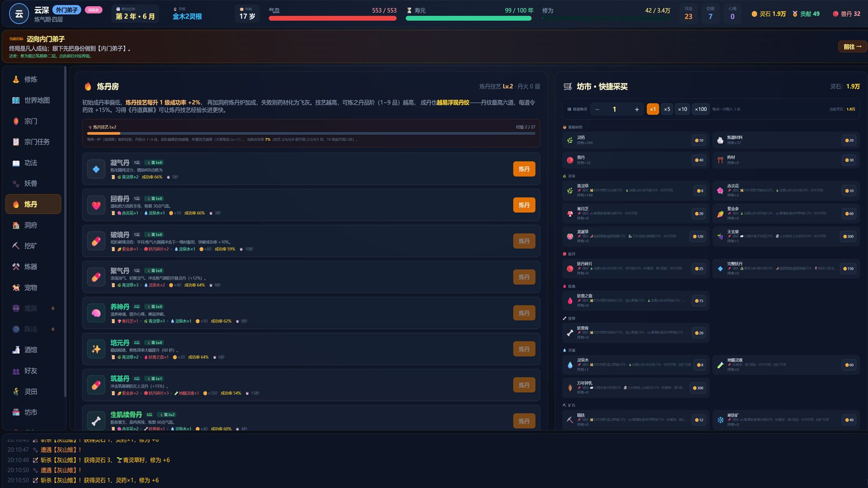This screenshot has height=488, width=868.
Task: Open the 酒馆 tavern icon
Action: [16, 350]
